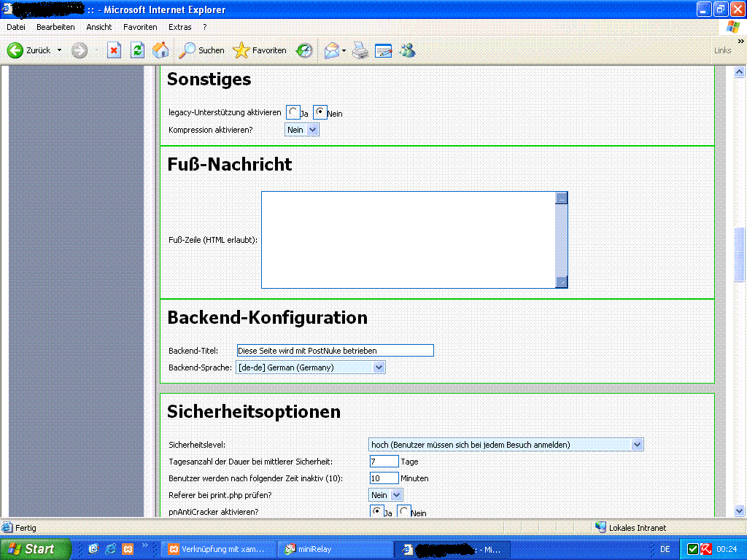
Task: Open the Bearbeiten menu
Action: (55, 27)
